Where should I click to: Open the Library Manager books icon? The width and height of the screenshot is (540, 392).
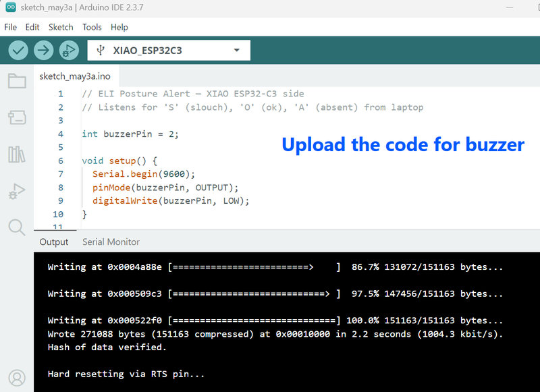[16, 155]
